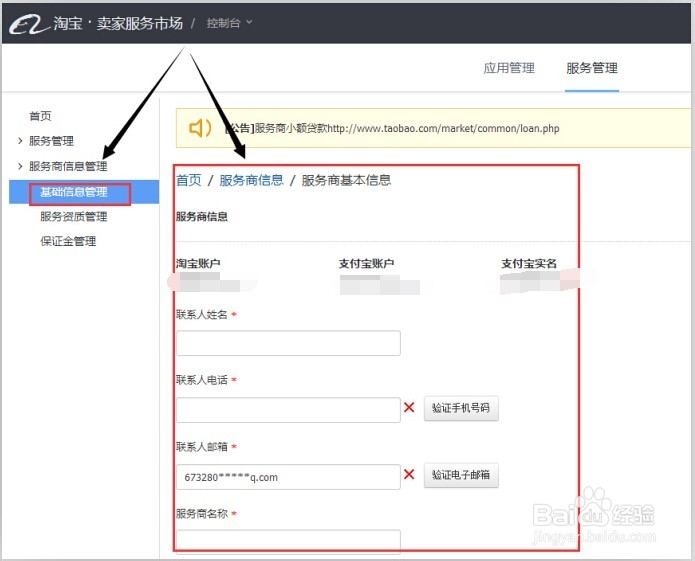The width and height of the screenshot is (695, 561).
Task: Click the Taobao logo icon
Action: 30,24
